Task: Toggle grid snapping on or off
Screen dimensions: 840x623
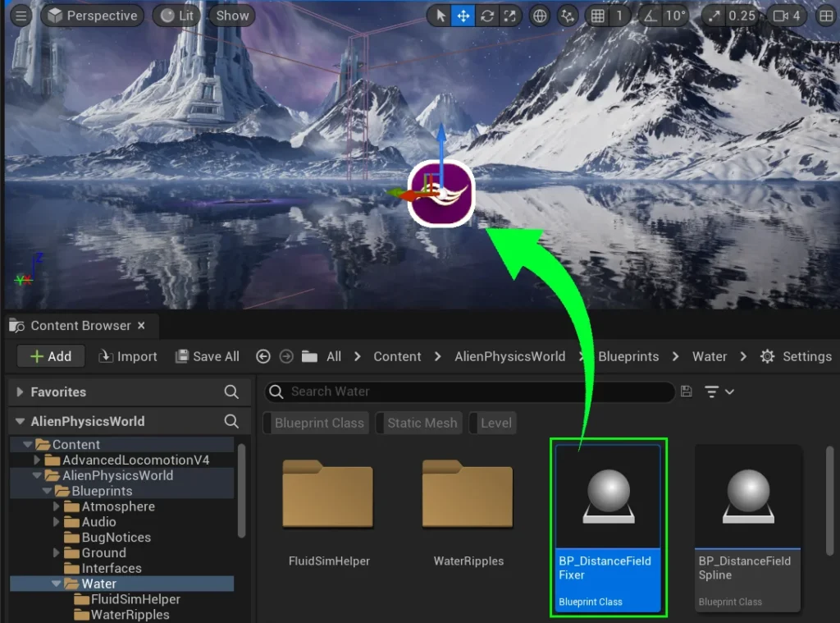Action: tap(598, 16)
